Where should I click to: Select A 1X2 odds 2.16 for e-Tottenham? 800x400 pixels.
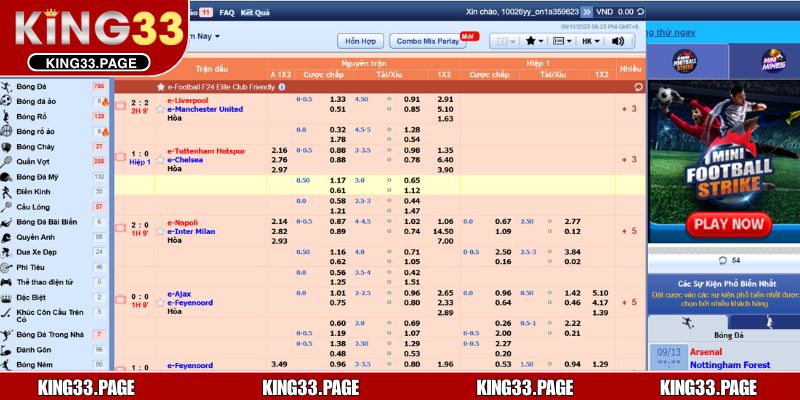pos(280,151)
